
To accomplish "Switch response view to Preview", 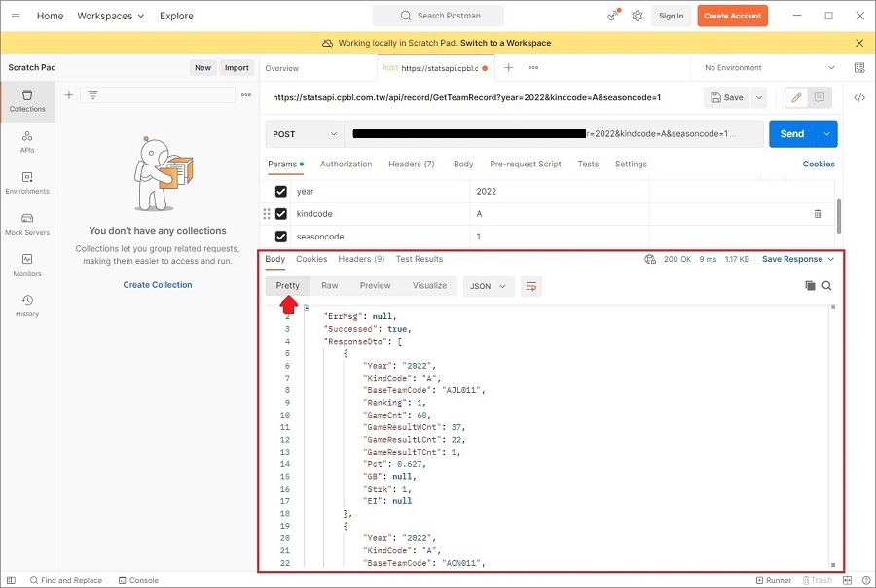I will [375, 285].
